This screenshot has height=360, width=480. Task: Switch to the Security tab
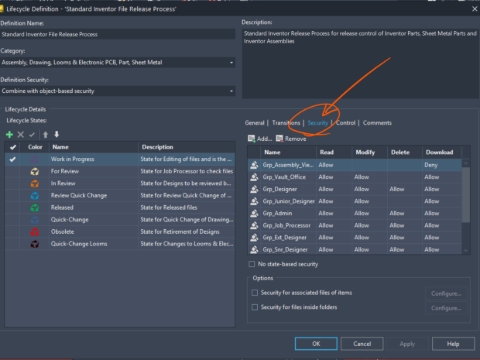[318, 123]
